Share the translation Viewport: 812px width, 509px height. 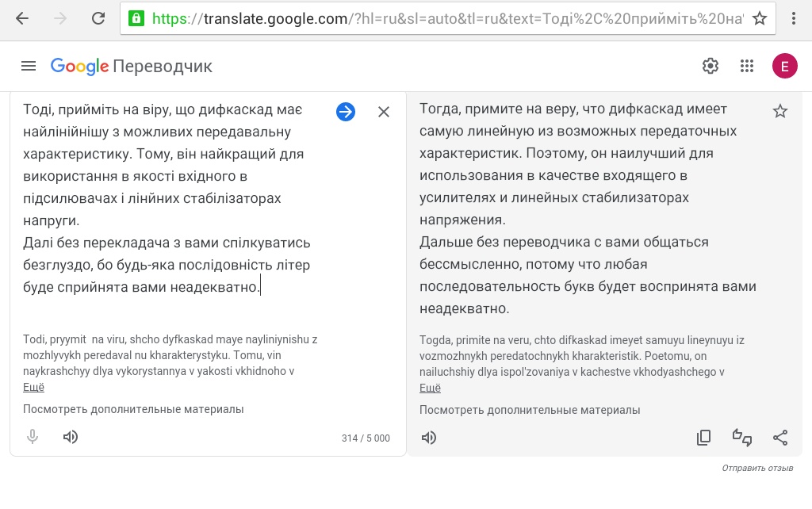point(780,438)
